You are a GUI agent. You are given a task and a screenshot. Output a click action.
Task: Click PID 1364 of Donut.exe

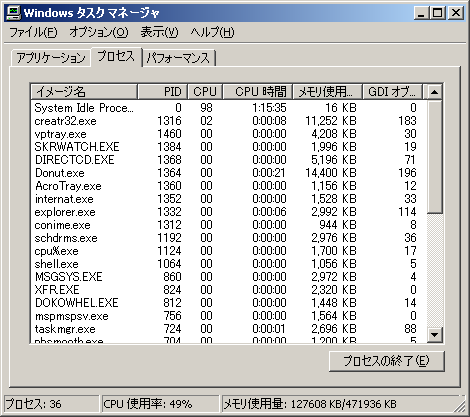coord(169,173)
